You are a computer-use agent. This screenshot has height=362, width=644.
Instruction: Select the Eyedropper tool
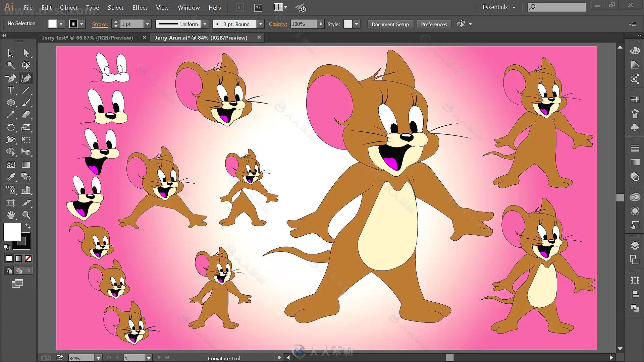point(11,177)
